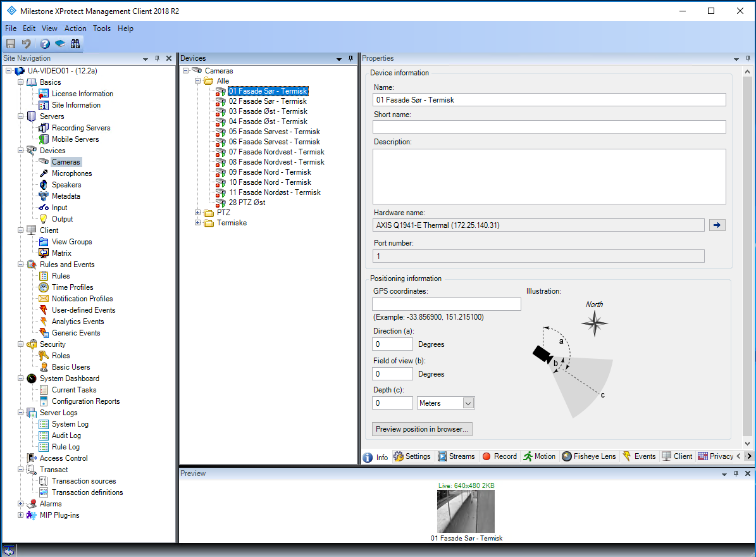Click the GPS coordinates input field
Screen dimensions: 756x557
(447, 304)
